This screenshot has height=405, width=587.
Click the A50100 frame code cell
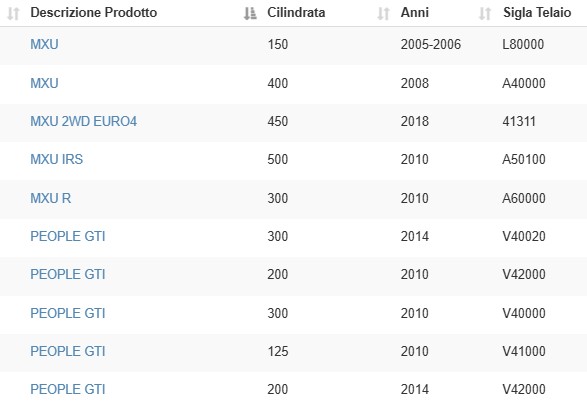524,159
